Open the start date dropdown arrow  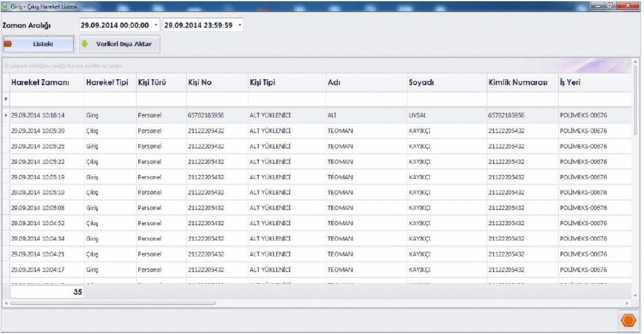[x=156, y=25]
